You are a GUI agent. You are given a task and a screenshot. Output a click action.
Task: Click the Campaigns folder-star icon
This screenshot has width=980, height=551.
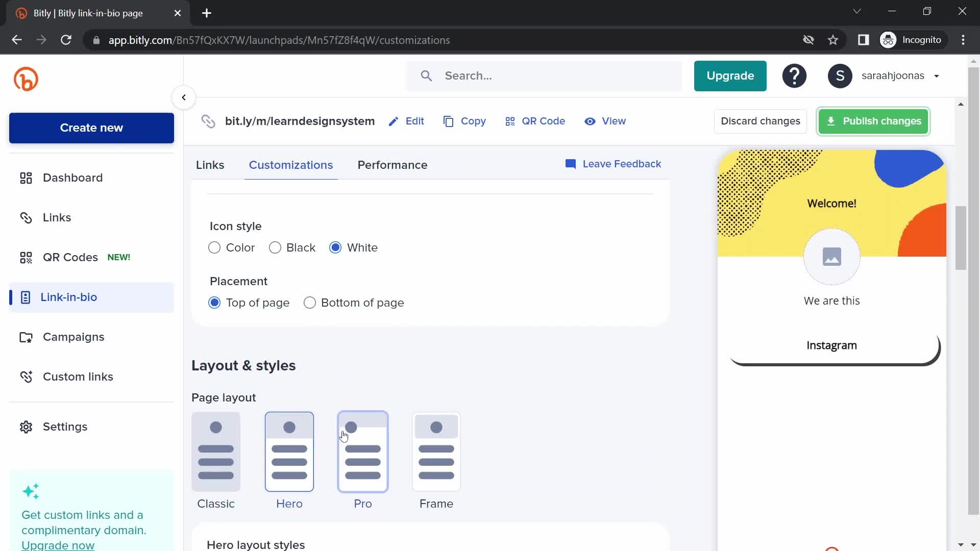[x=26, y=337]
